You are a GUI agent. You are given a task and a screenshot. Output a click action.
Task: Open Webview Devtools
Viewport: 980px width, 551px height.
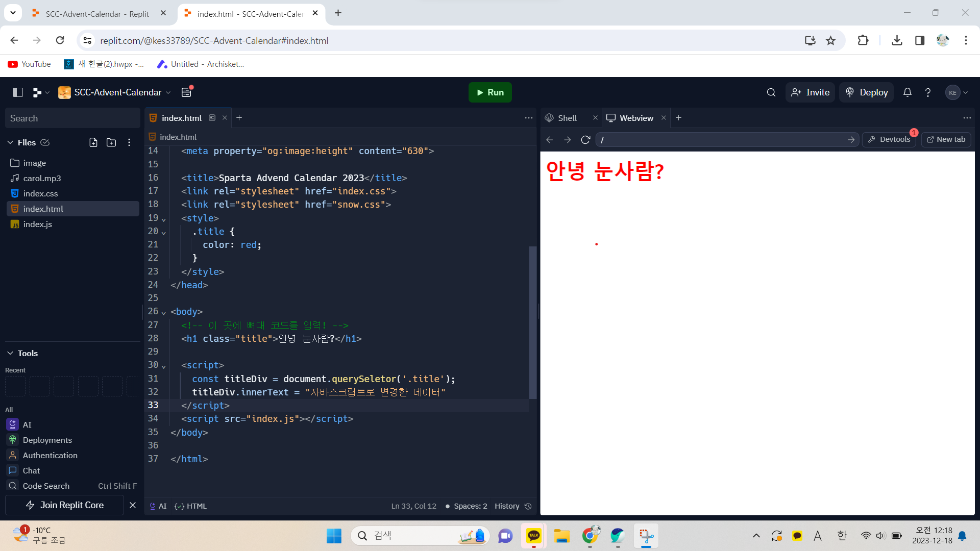(889, 140)
